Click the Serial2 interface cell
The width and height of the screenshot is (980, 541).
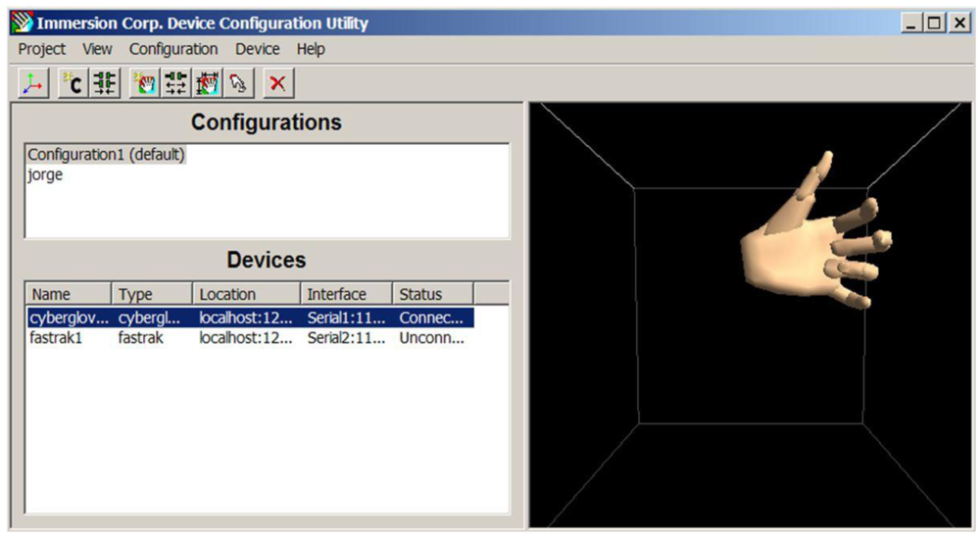pos(346,338)
